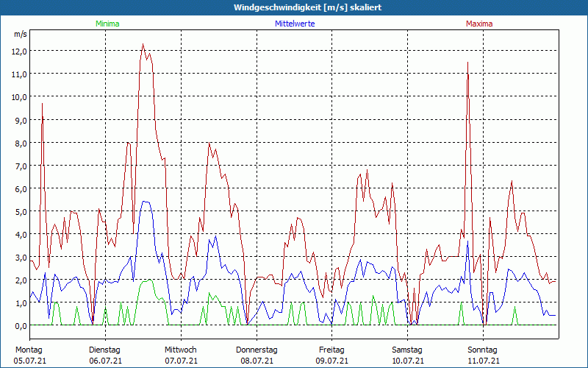Select the Sonntag axis label
This screenshot has height=368, width=588.
click(x=483, y=350)
